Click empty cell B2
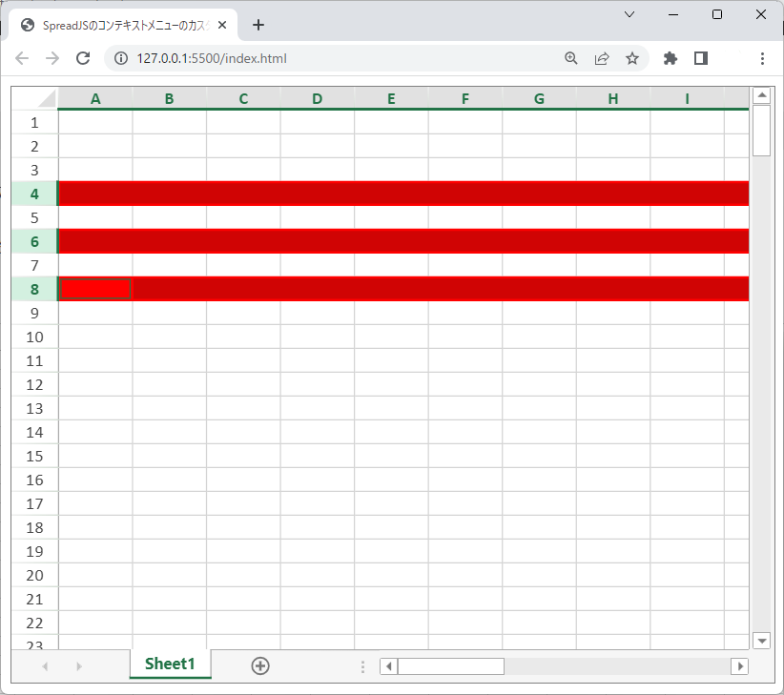 pyautogui.click(x=169, y=146)
